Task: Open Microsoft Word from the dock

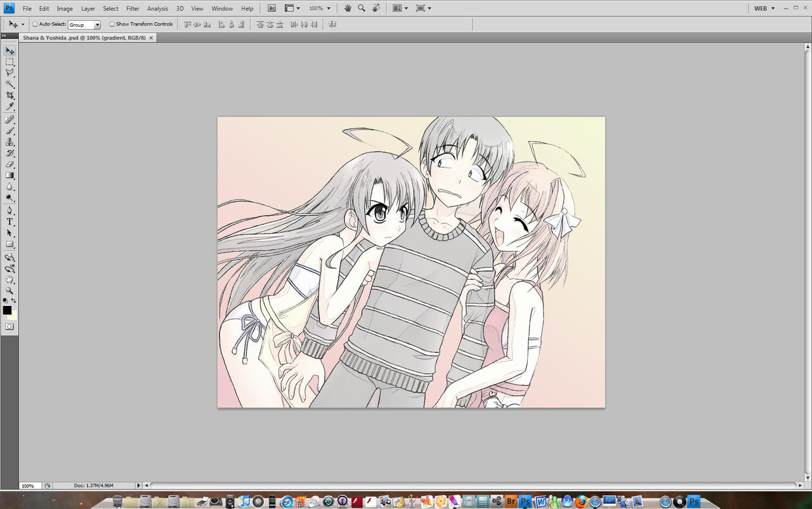Action: 539,501
